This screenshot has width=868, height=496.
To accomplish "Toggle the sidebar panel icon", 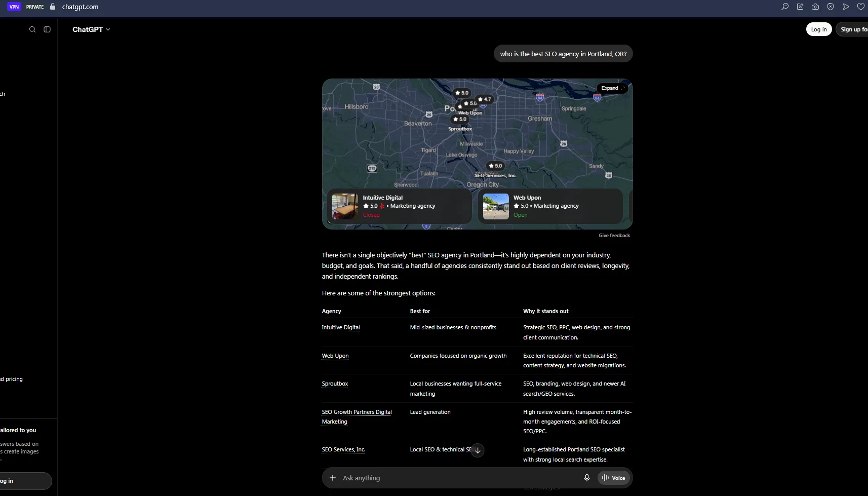I will (47, 29).
